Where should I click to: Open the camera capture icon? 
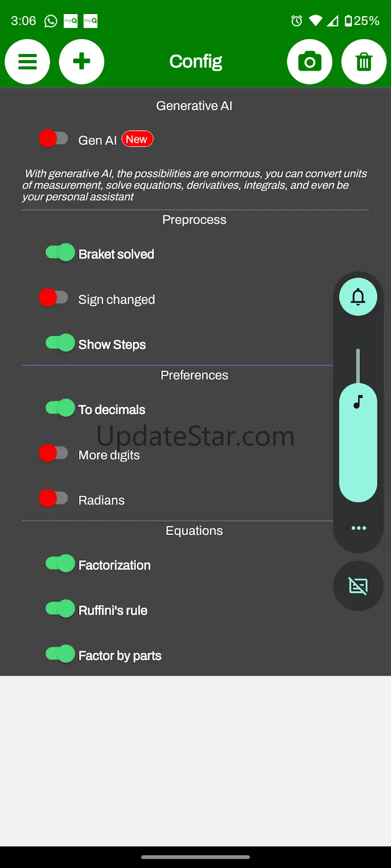point(310,62)
